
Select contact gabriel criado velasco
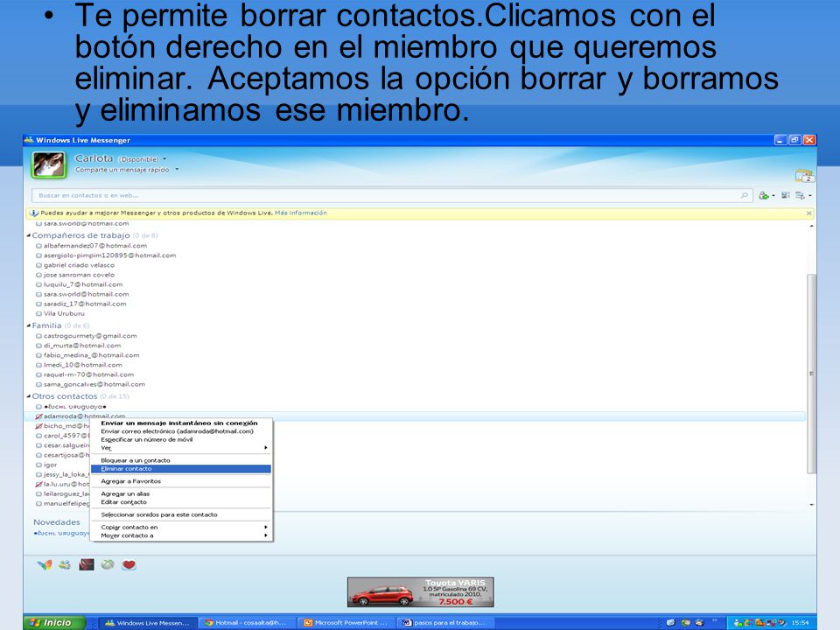coord(79,265)
